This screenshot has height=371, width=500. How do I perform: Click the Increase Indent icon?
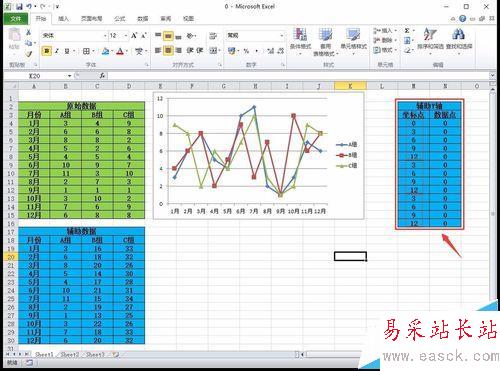tap(200, 50)
